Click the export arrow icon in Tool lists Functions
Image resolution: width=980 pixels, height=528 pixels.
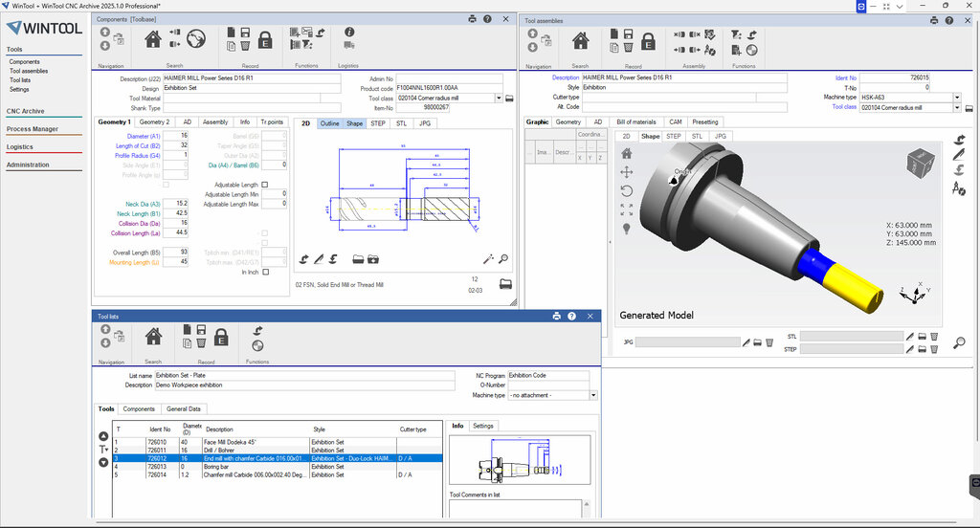point(257,331)
